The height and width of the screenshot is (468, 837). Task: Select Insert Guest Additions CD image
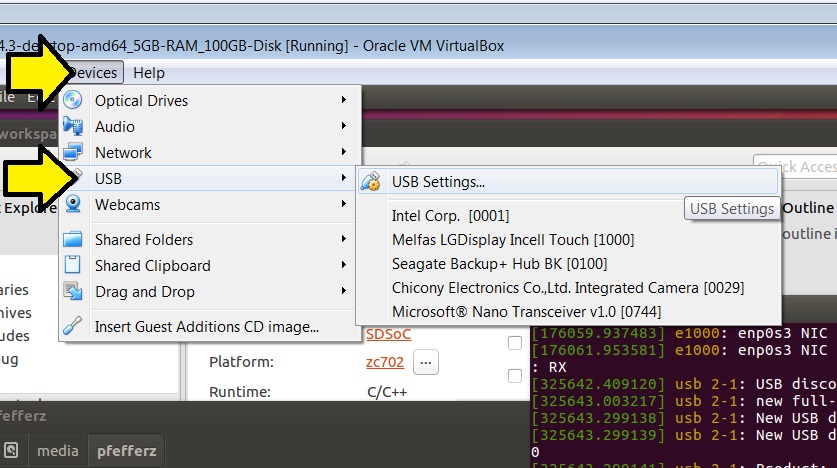point(207,327)
